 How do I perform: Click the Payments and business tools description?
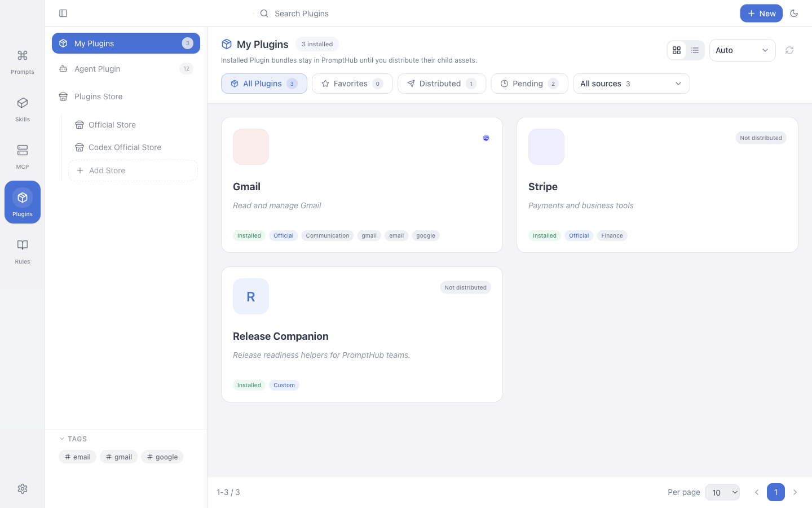(581, 205)
